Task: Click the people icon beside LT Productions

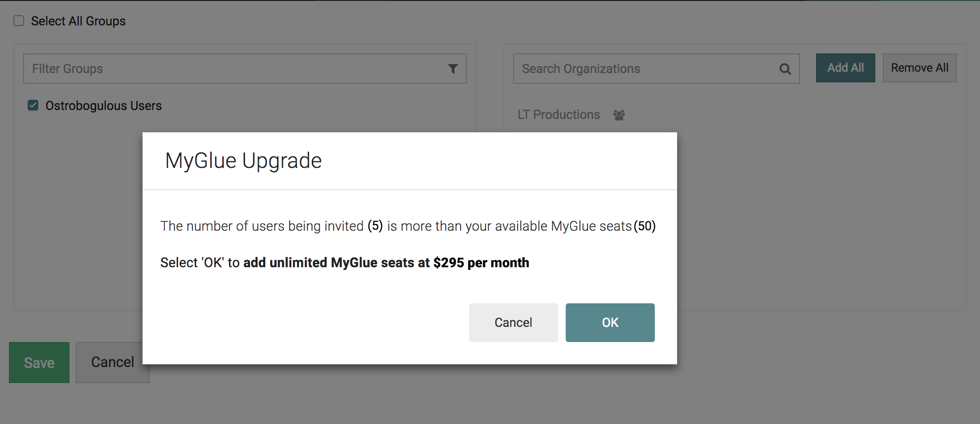Action: click(619, 115)
